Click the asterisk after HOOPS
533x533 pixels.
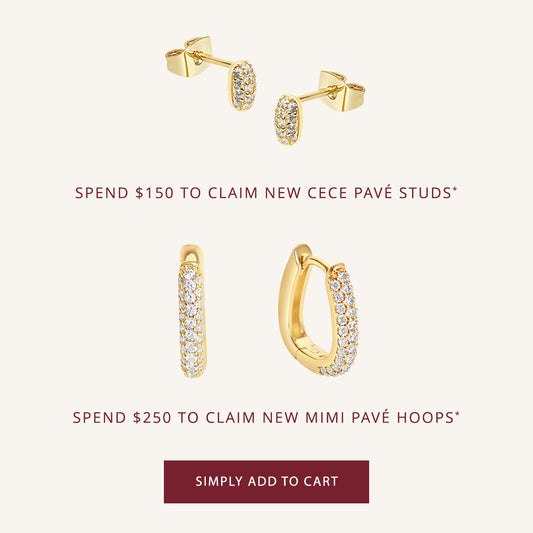click(457, 414)
